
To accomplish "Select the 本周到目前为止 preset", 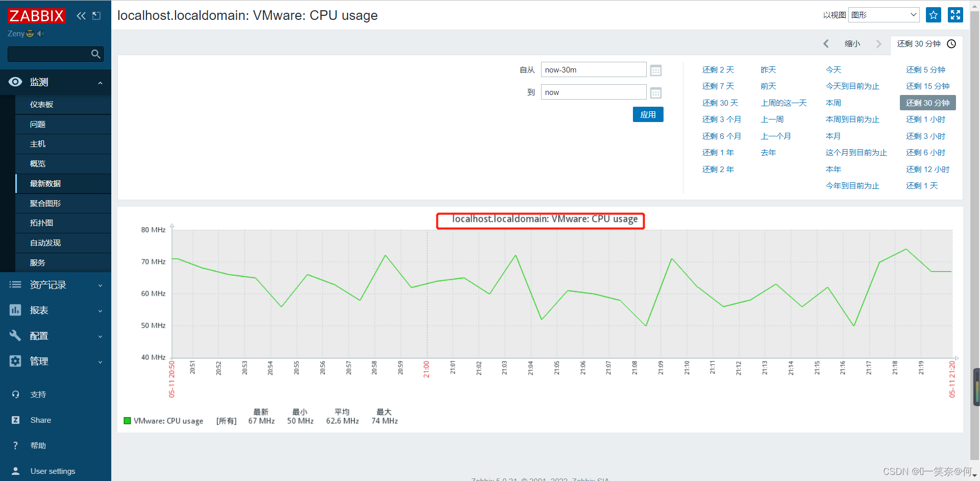I will tap(852, 119).
